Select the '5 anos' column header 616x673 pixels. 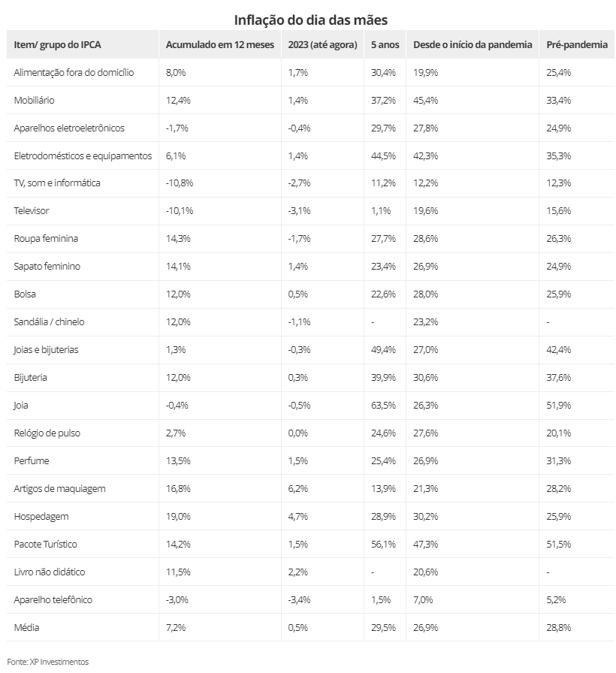click(x=385, y=44)
